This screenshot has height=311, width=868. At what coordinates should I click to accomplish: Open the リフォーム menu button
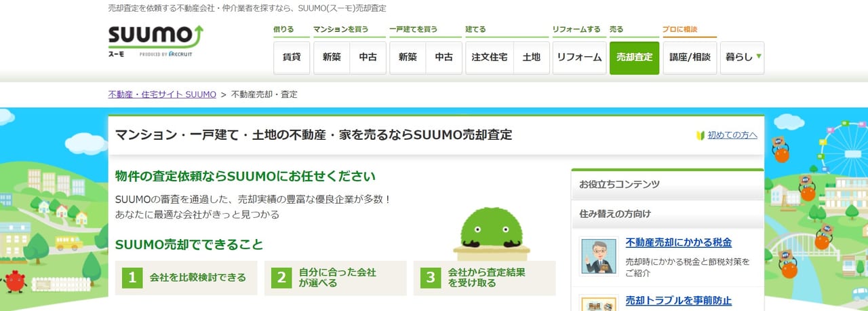tap(579, 58)
